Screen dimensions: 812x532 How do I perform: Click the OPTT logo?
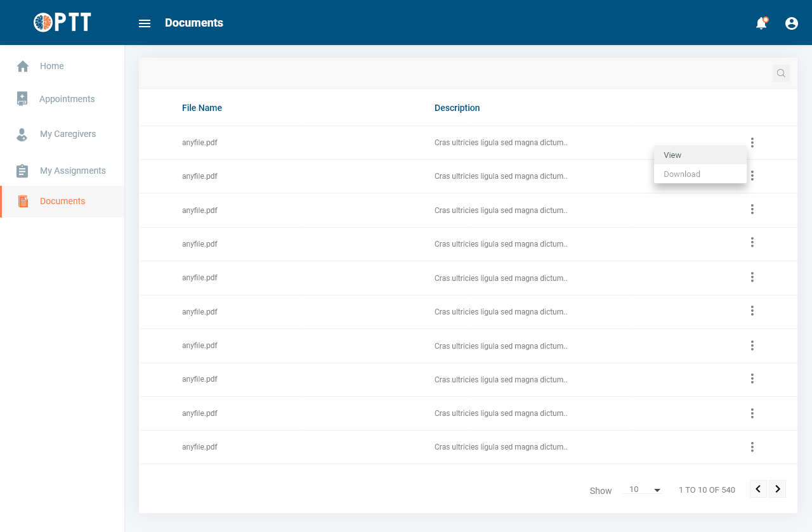click(62, 22)
